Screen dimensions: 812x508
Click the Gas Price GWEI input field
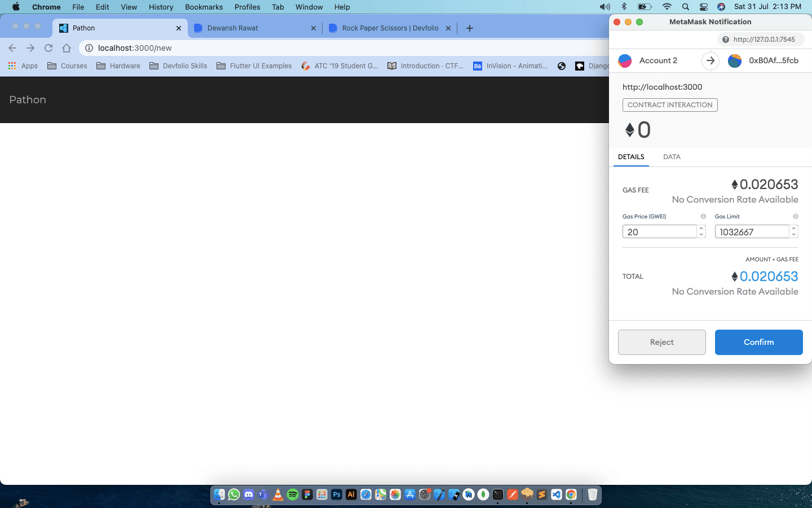point(660,232)
